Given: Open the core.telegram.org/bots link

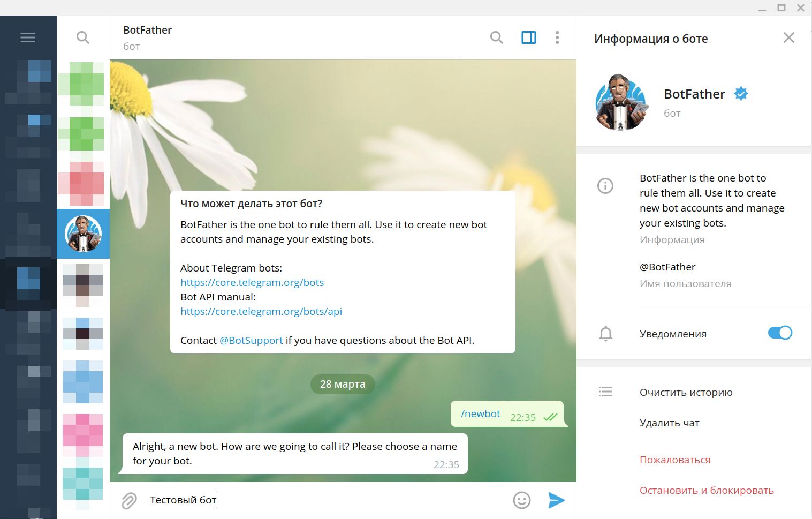Looking at the screenshot, I should (x=252, y=282).
